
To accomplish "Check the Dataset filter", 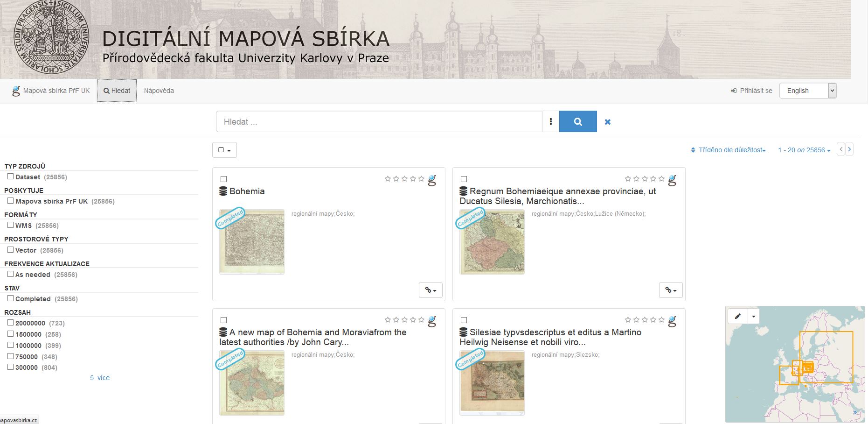I will 10,177.
